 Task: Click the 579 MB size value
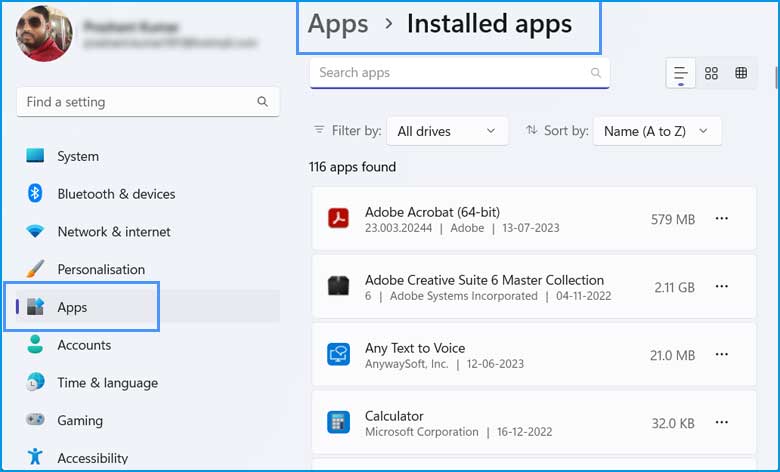pos(673,219)
